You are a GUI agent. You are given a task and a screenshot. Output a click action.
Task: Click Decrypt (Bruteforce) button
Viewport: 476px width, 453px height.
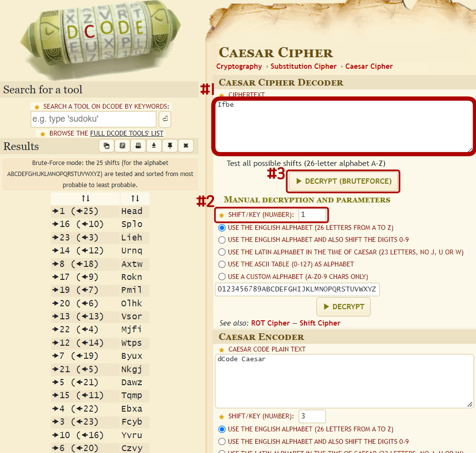pyautogui.click(x=343, y=181)
